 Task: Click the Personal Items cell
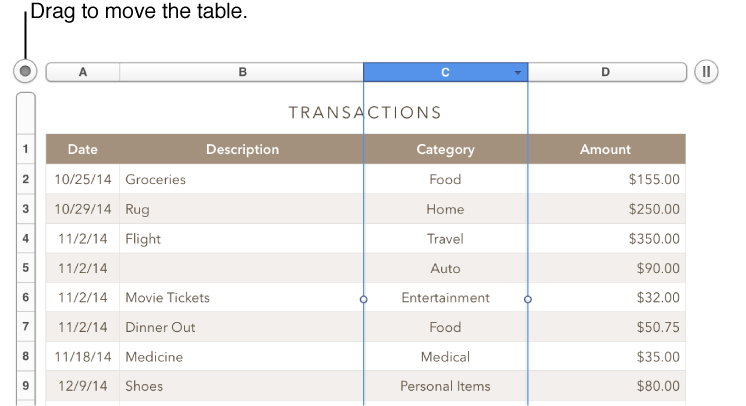click(x=445, y=386)
